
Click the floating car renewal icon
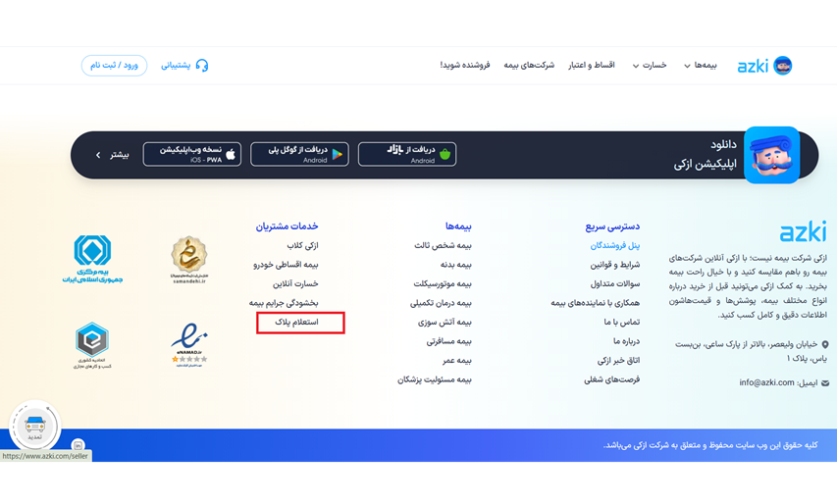[x=34, y=427]
